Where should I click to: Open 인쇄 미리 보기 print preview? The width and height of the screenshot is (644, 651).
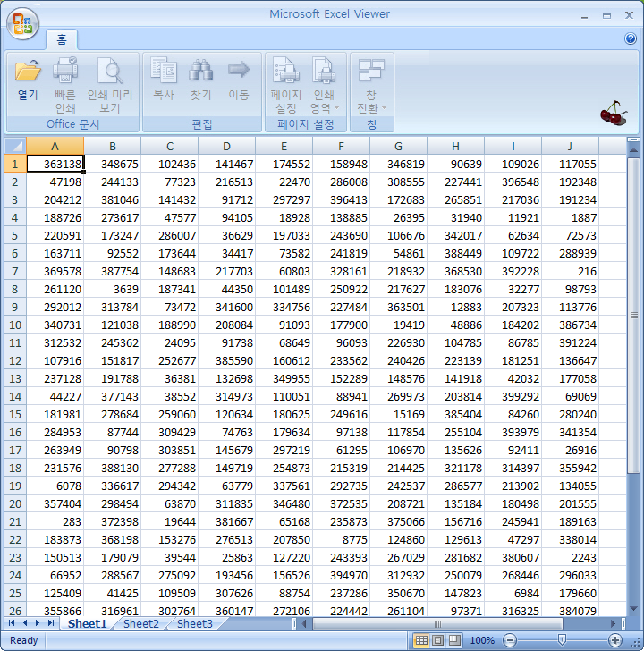[109, 84]
